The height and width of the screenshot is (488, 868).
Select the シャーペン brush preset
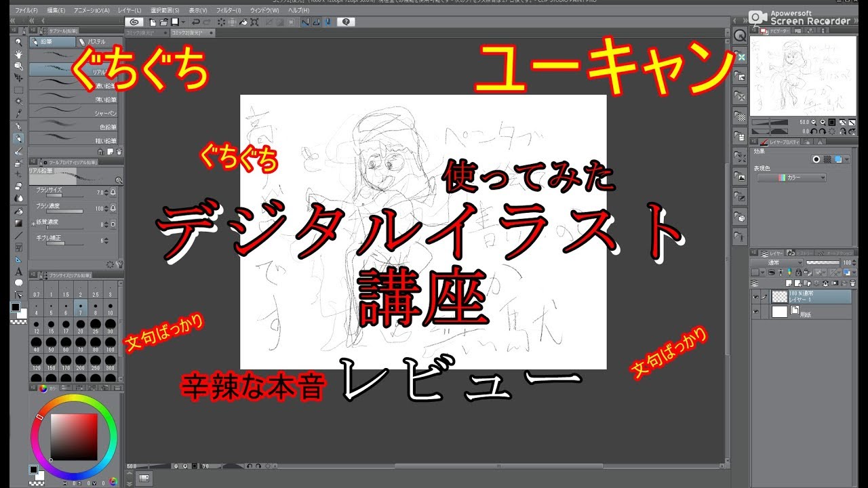pos(74,113)
